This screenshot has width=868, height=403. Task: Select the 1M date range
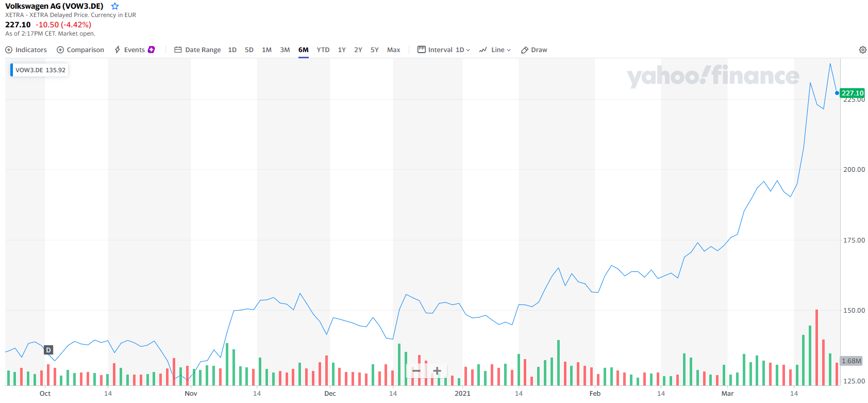pyautogui.click(x=266, y=50)
